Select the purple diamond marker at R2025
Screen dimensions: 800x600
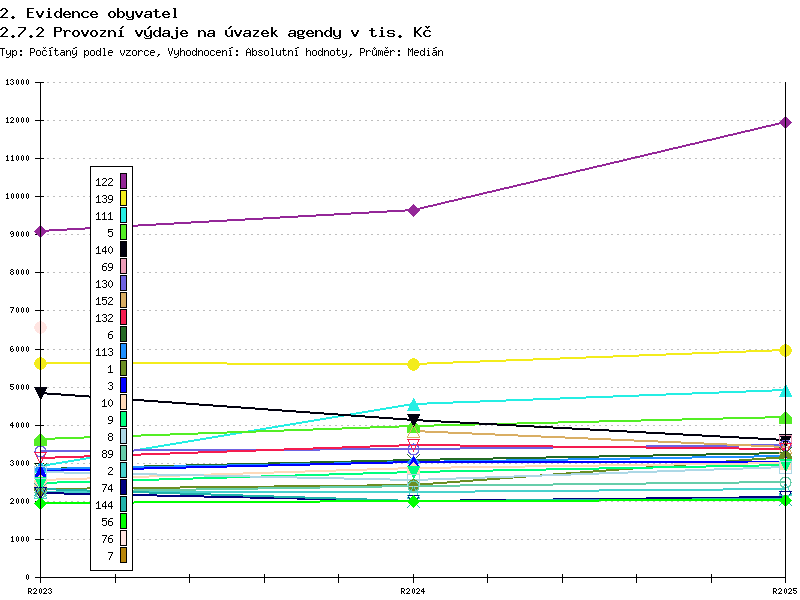[785, 123]
